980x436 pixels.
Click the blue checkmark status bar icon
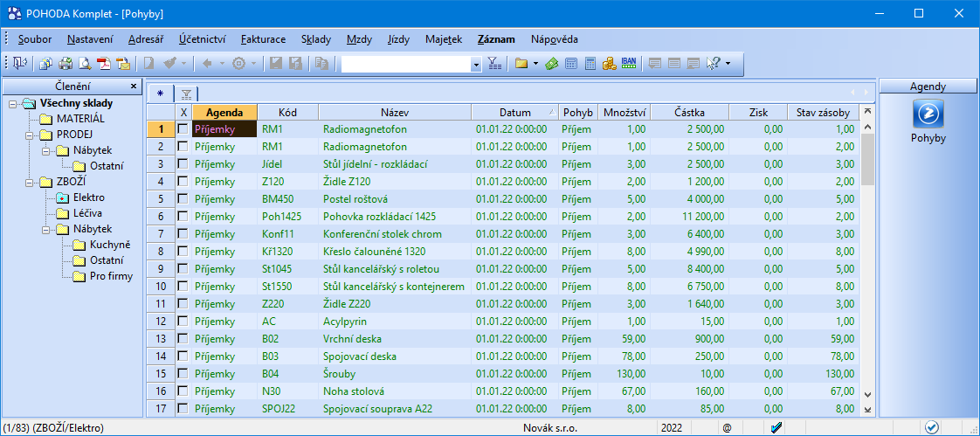tap(776, 428)
